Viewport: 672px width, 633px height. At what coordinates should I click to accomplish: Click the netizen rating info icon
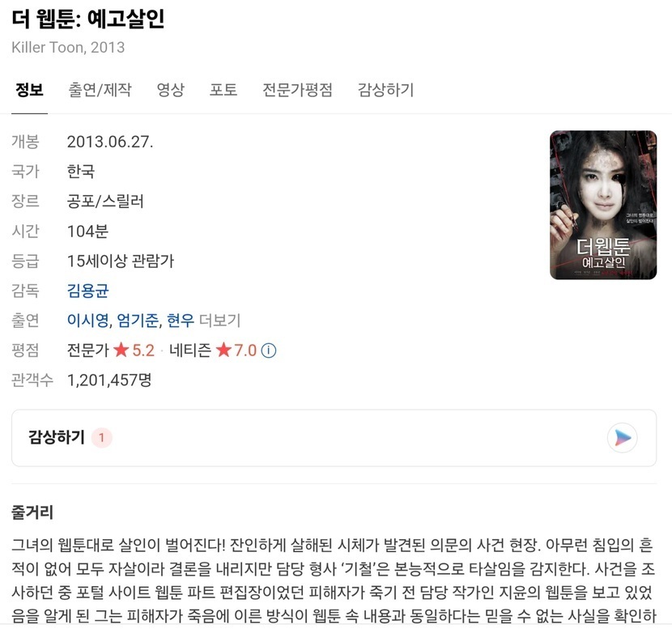[x=269, y=350]
